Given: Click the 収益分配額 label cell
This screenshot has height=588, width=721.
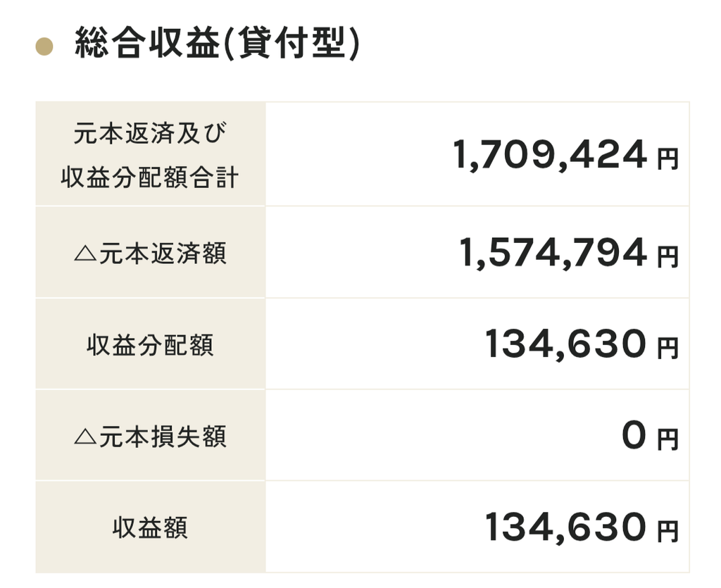Looking at the screenshot, I should tap(151, 344).
